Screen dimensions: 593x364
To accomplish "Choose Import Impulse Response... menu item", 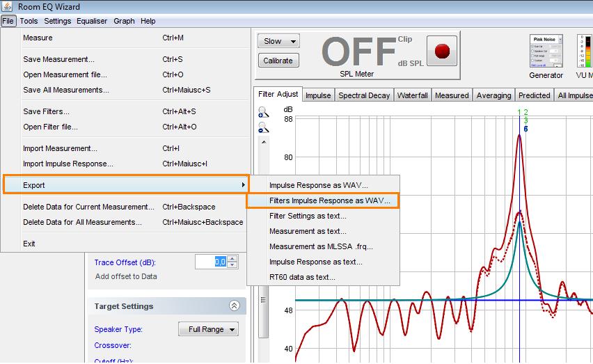I will point(125,164).
